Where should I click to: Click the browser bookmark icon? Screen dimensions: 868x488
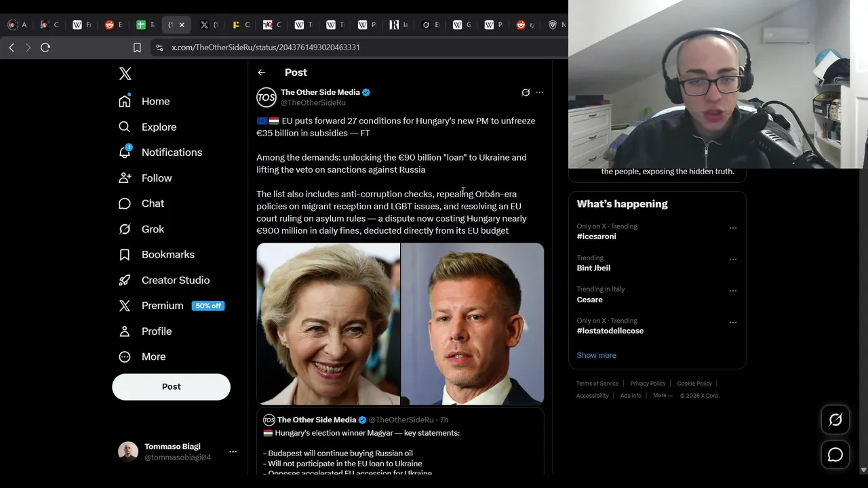(x=137, y=47)
